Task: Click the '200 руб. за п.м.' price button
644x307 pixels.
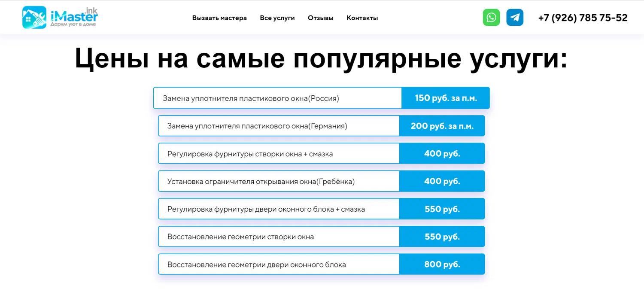Action: 442,125
